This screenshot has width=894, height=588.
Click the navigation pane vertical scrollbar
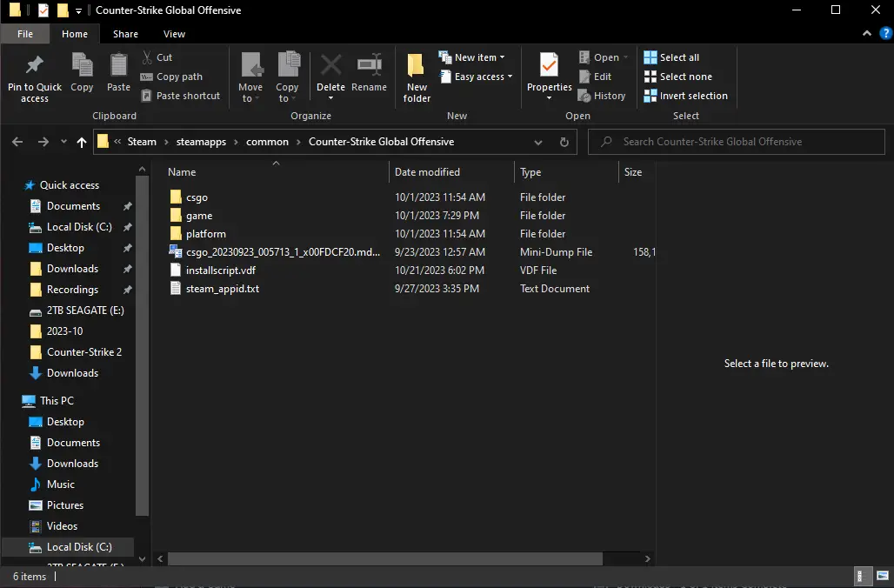[142, 345]
